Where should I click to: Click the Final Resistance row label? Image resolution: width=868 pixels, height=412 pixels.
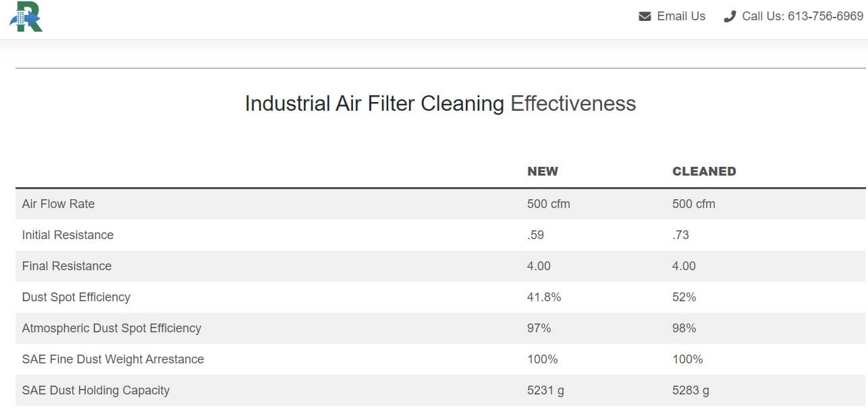pyautogui.click(x=66, y=265)
